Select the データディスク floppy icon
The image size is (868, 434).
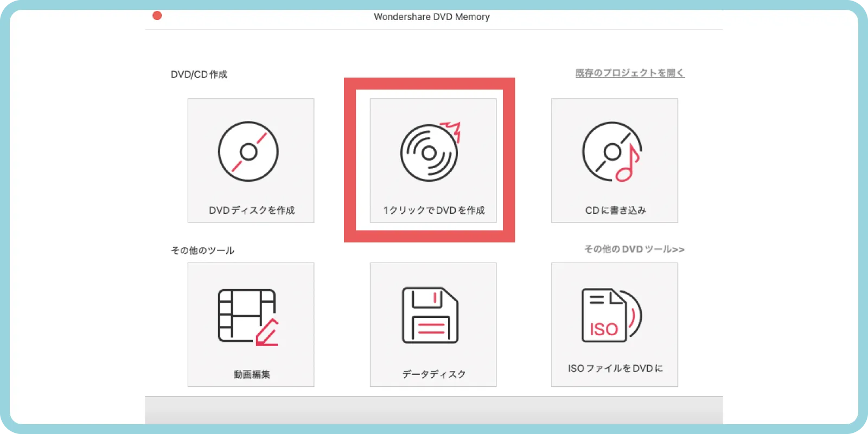[430, 315]
